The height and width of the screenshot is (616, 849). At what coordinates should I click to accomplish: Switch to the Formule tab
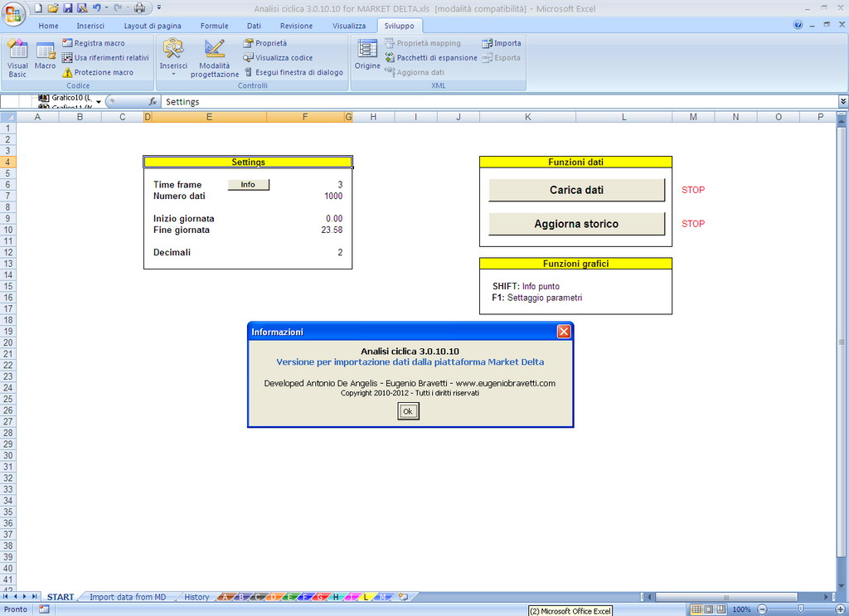point(215,26)
